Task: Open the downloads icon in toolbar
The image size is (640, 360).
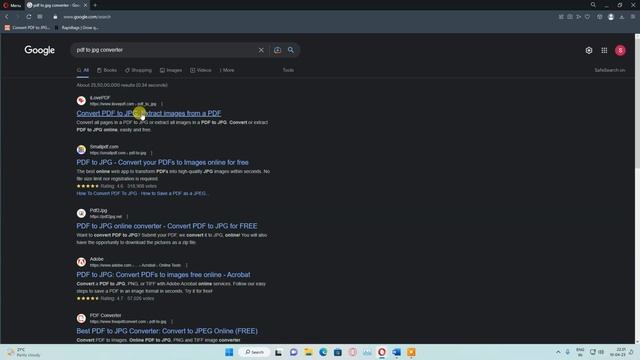Action: pos(622,17)
